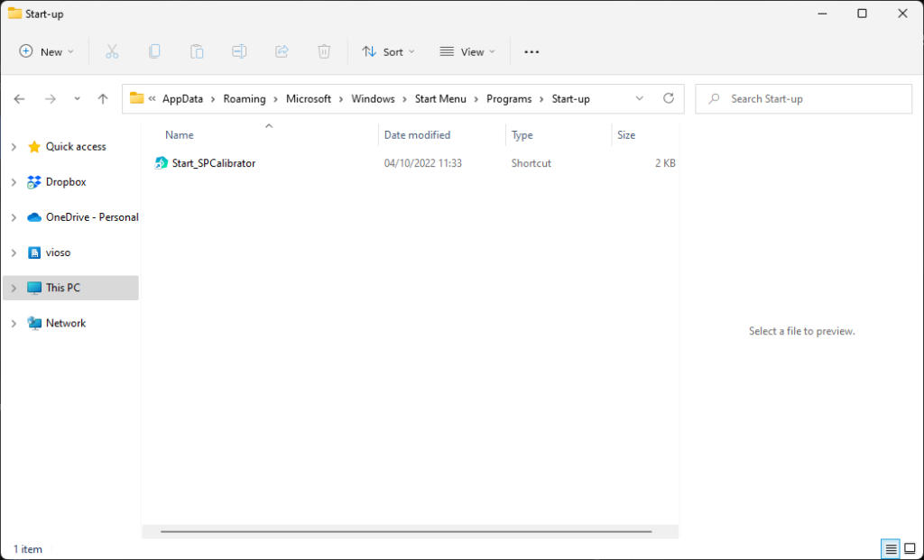The height and width of the screenshot is (560, 924).
Task: Close the Start-up window
Action: tap(902, 14)
